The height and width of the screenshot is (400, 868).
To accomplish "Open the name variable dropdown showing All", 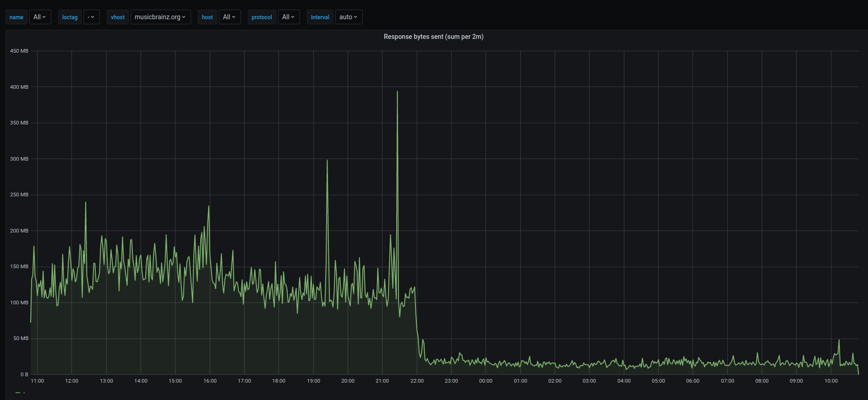I will [40, 17].
